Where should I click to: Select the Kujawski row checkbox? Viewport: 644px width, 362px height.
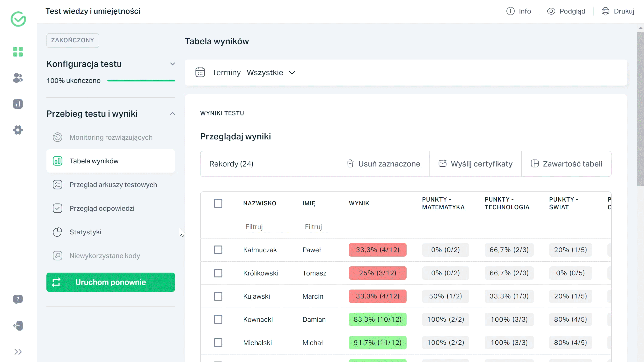coord(218,296)
